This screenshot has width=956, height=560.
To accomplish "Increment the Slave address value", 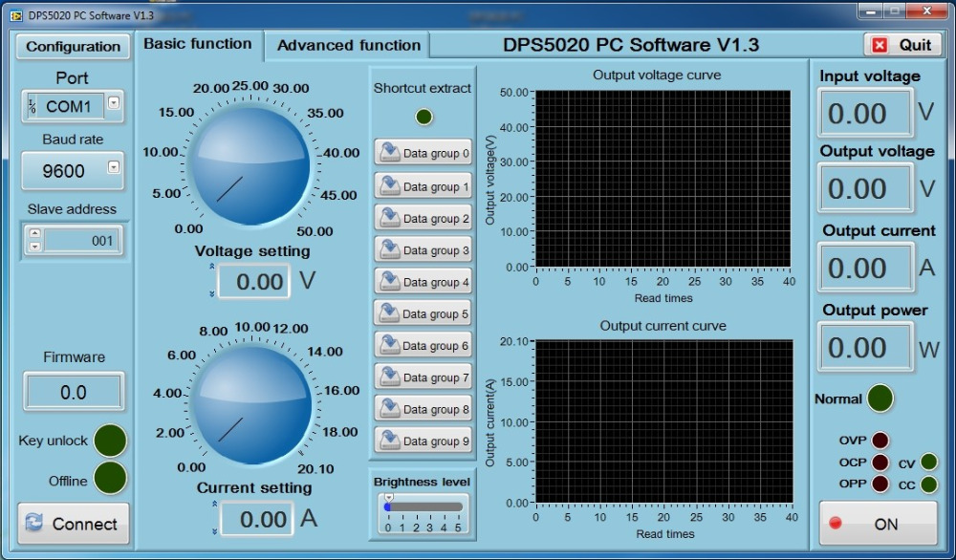I will pos(35,233).
